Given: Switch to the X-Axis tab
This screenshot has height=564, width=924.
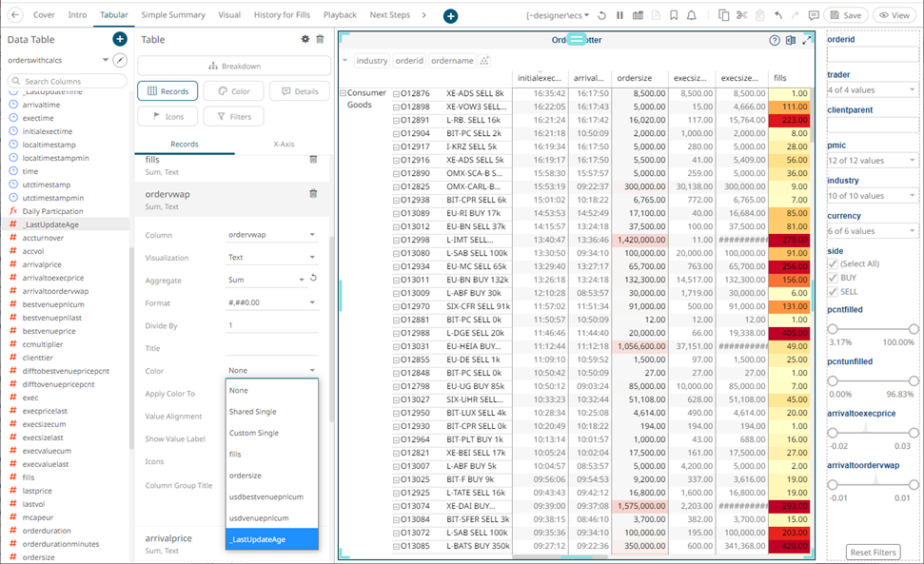Looking at the screenshot, I should (284, 144).
